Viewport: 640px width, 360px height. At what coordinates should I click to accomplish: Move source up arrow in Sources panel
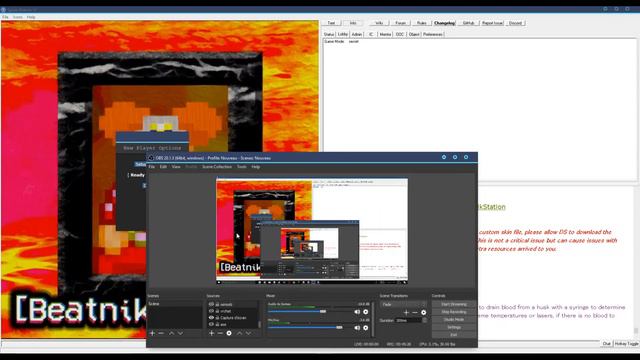tap(239, 333)
